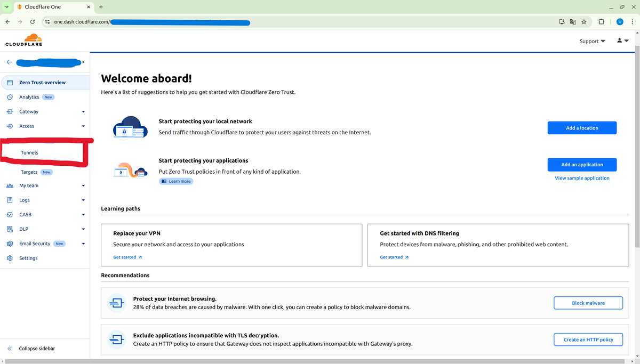
Task: Click the CASB sidebar icon
Action: [10, 215]
